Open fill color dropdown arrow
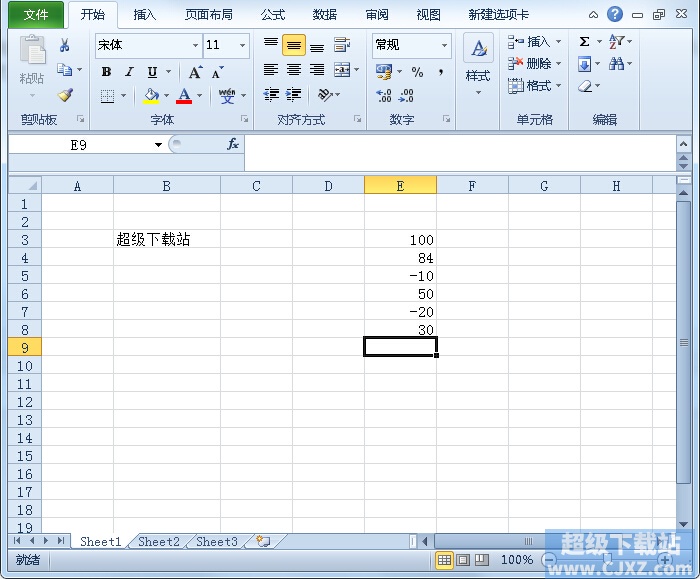This screenshot has height=579, width=700. pyautogui.click(x=167, y=96)
